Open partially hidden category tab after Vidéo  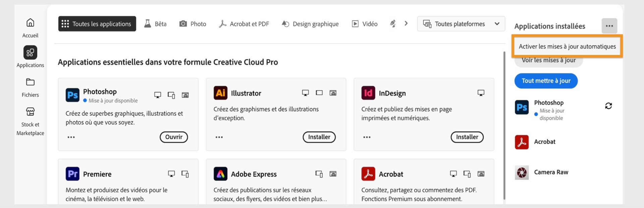(393, 24)
